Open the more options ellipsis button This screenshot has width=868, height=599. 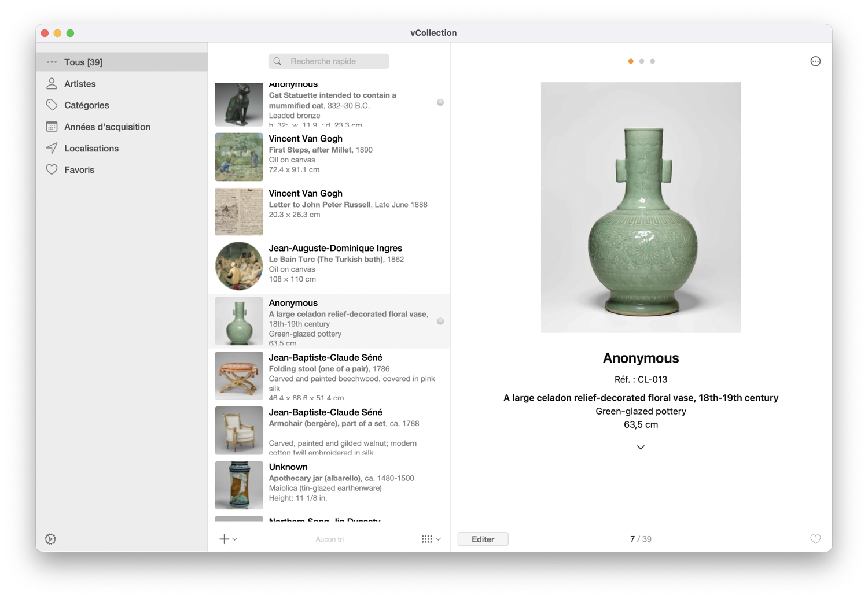click(815, 61)
